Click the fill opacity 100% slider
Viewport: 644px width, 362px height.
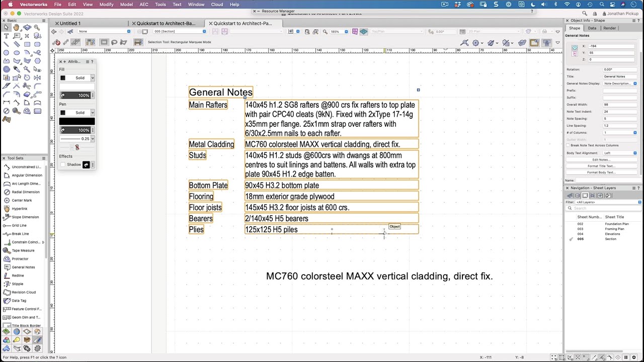(75, 96)
